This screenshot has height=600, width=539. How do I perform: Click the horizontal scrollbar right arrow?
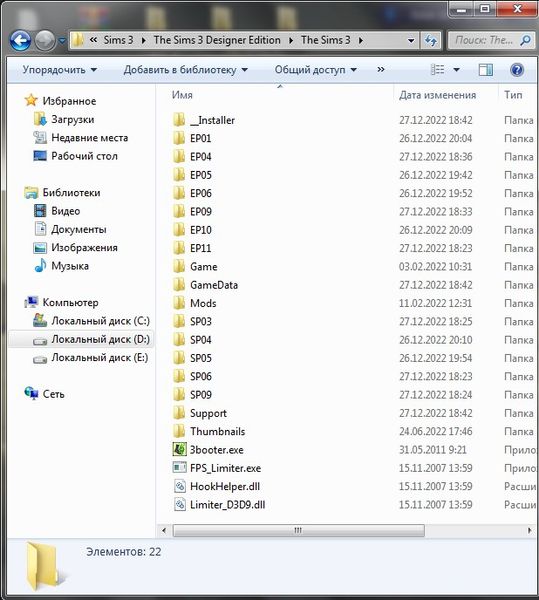pos(529,530)
